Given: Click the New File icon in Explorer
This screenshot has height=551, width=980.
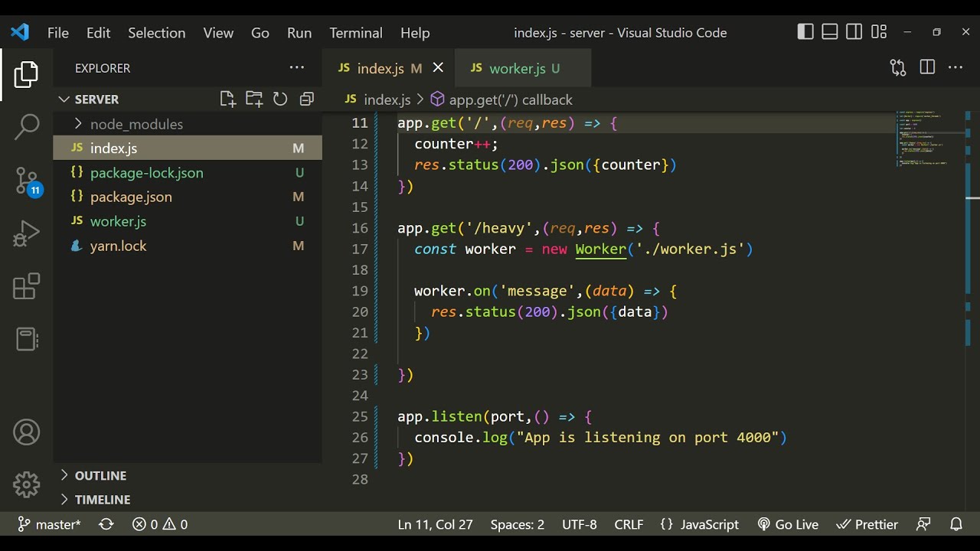Looking at the screenshot, I should [227, 99].
